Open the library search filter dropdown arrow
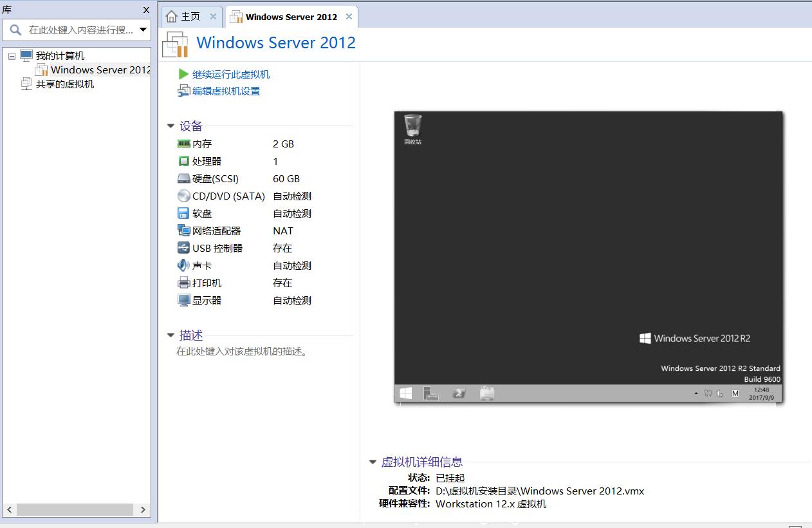Viewport: 812px width, 528px height. pos(143,30)
